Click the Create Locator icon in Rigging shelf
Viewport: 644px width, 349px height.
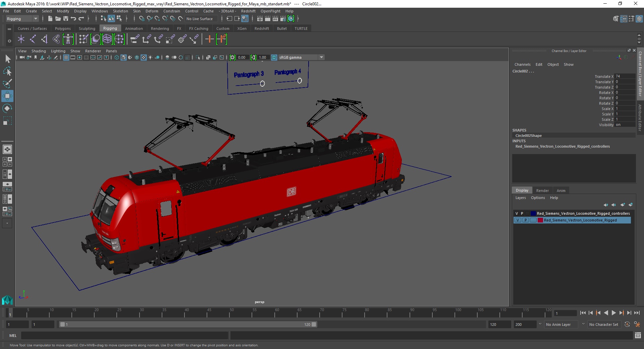click(21, 39)
